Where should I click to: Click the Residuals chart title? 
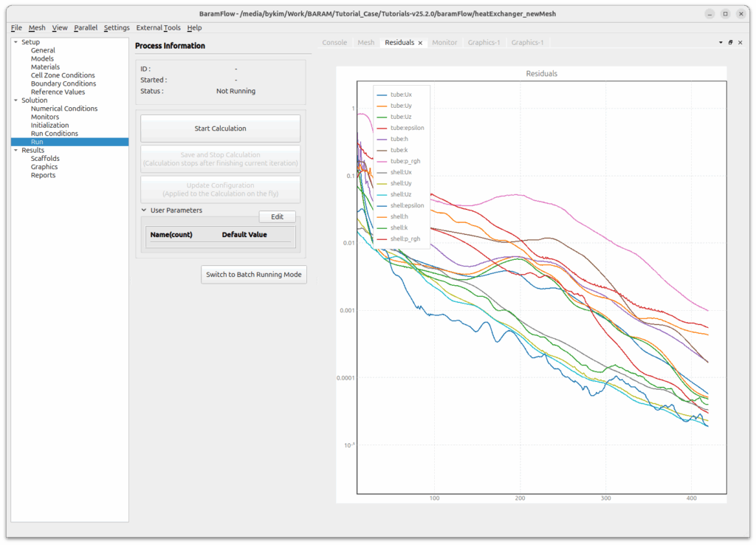(x=541, y=73)
